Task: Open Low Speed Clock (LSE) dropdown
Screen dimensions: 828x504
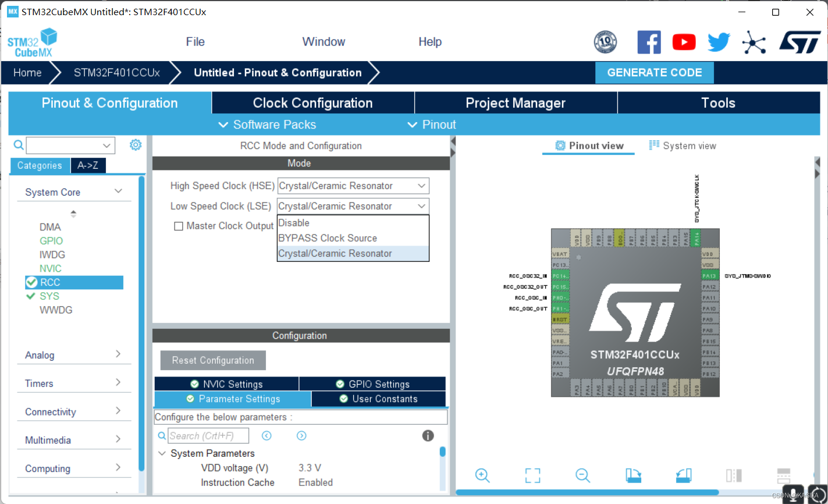Action: (353, 206)
